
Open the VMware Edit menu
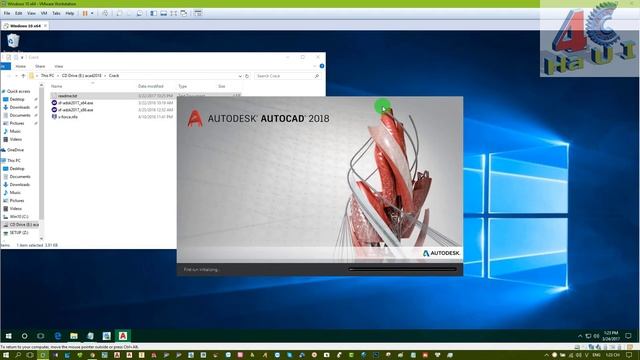pyautogui.click(x=19, y=13)
